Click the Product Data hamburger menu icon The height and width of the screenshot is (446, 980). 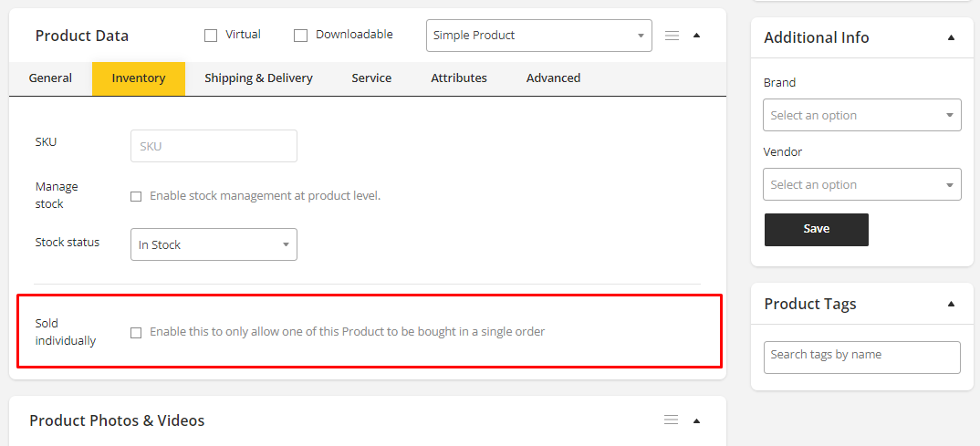pyautogui.click(x=672, y=36)
